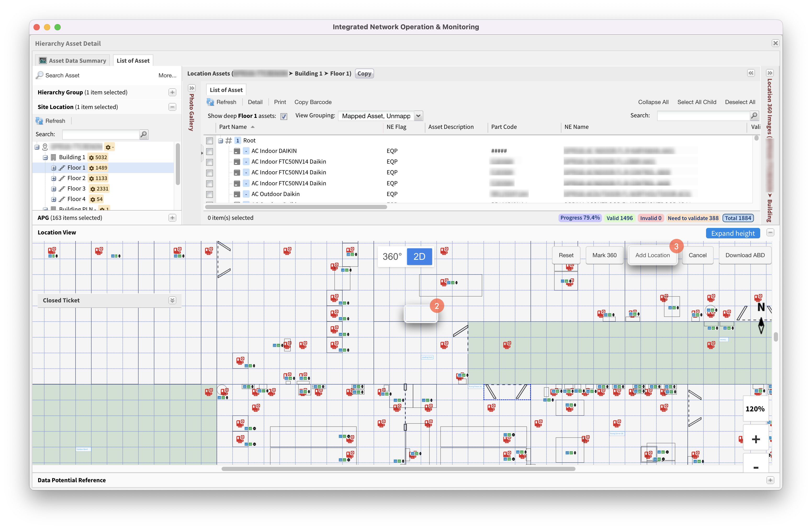Image resolution: width=812 pixels, height=529 pixels.
Task: Zoom out with the minus button
Action: pyautogui.click(x=755, y=467)
